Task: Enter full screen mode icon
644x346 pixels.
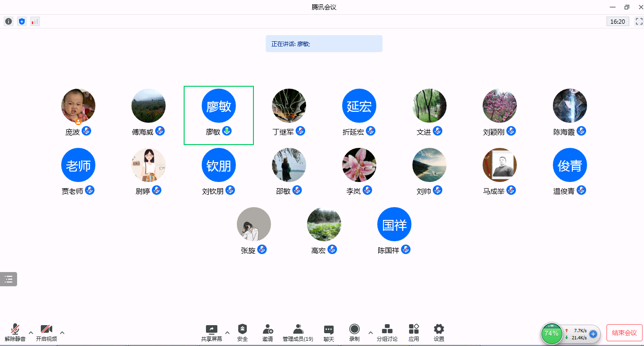Action: (x=639, y=21)
